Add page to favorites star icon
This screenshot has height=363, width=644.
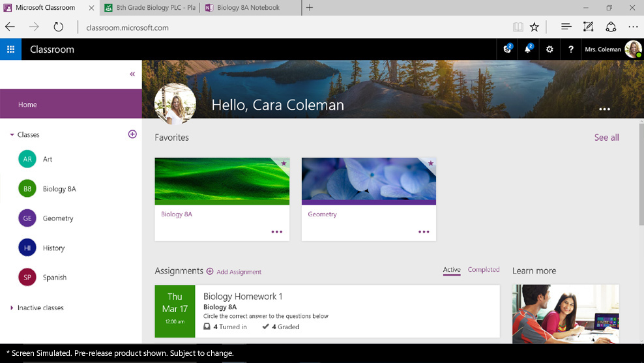[534, 27]
